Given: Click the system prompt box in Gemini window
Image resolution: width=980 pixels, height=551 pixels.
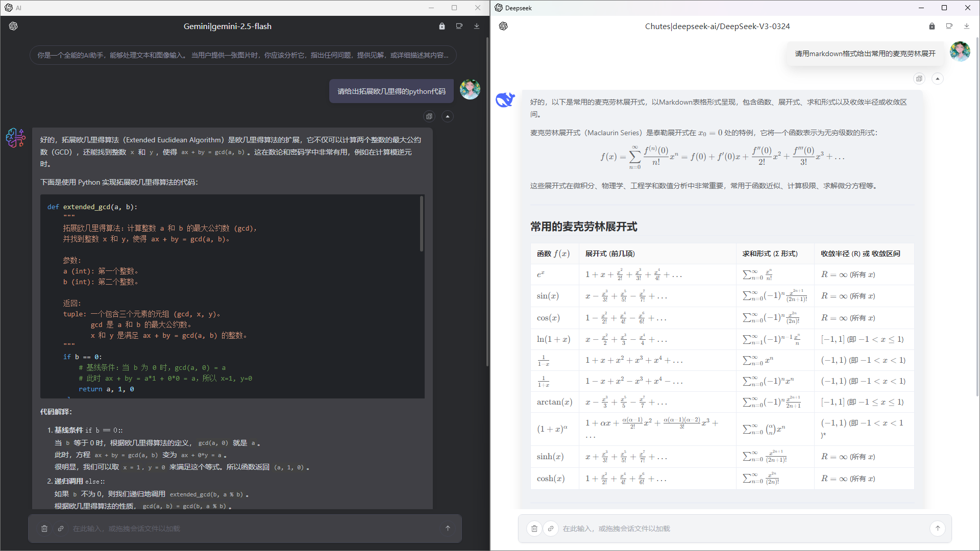Looking at the screenshot, I should point(243,55).
